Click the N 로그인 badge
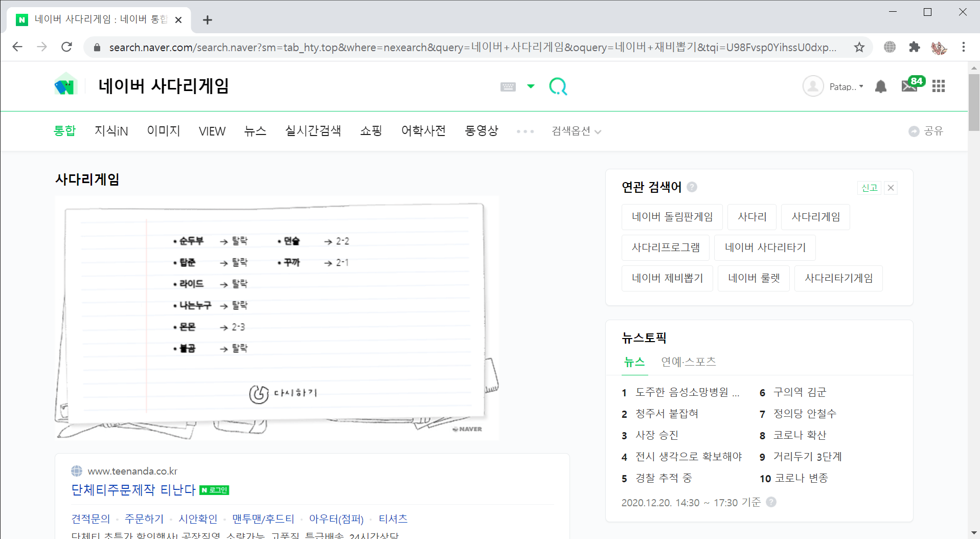The image size is (980, 539). (214, 490)
